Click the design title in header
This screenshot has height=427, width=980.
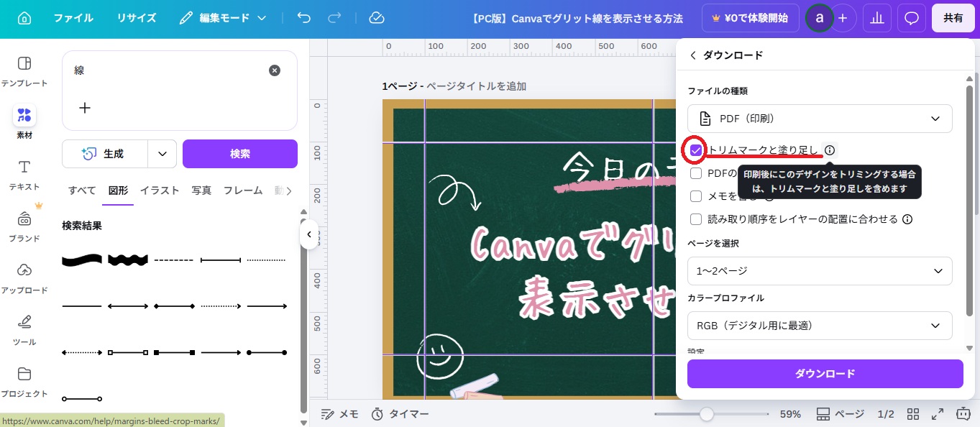click(x=577, y=18)
